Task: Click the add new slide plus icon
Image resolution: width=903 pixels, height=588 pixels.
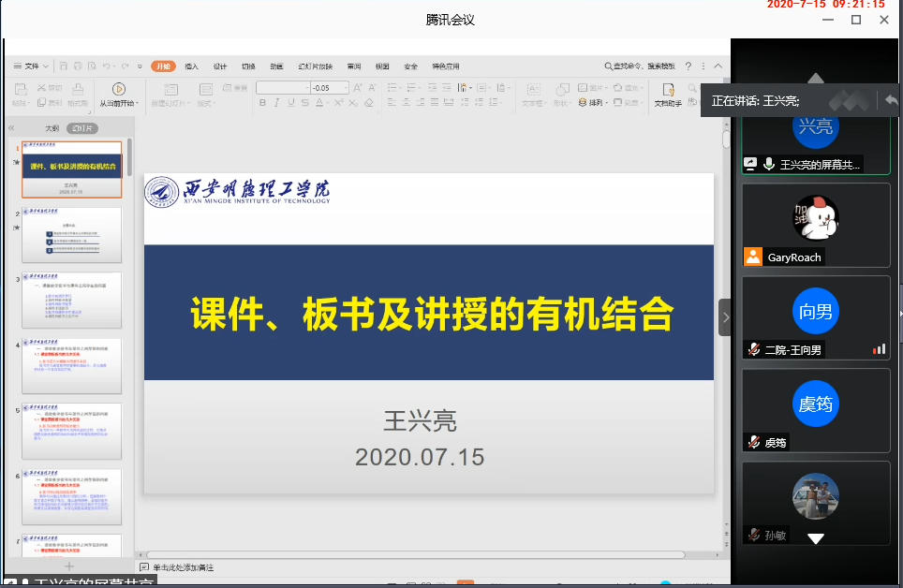Action: [x=68, y=566]
